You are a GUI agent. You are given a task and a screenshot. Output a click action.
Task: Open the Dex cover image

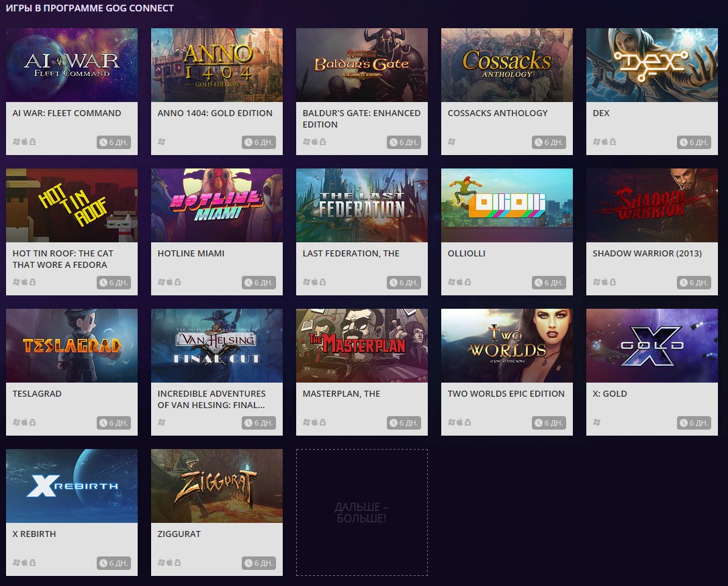(x=652, y=65)
